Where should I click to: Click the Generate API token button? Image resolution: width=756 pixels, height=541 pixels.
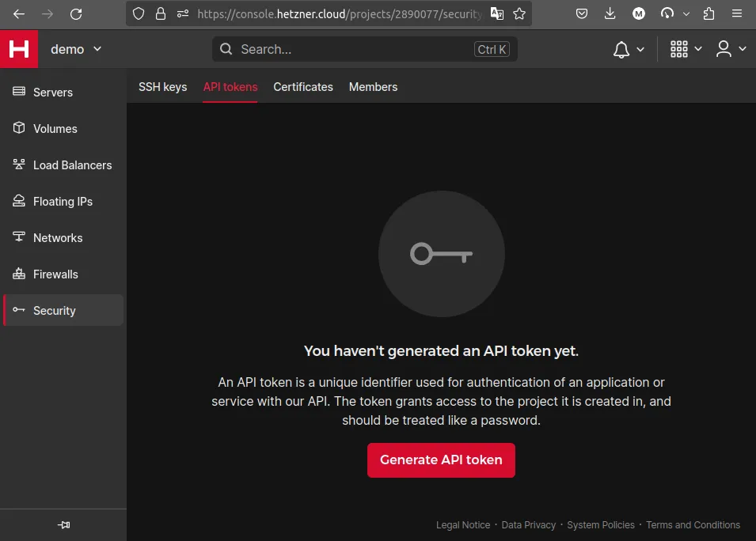[x=441, y=460]
